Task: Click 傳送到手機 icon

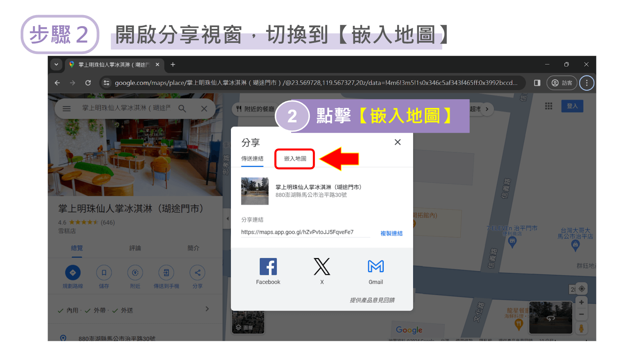Action: tap(166, 273)
